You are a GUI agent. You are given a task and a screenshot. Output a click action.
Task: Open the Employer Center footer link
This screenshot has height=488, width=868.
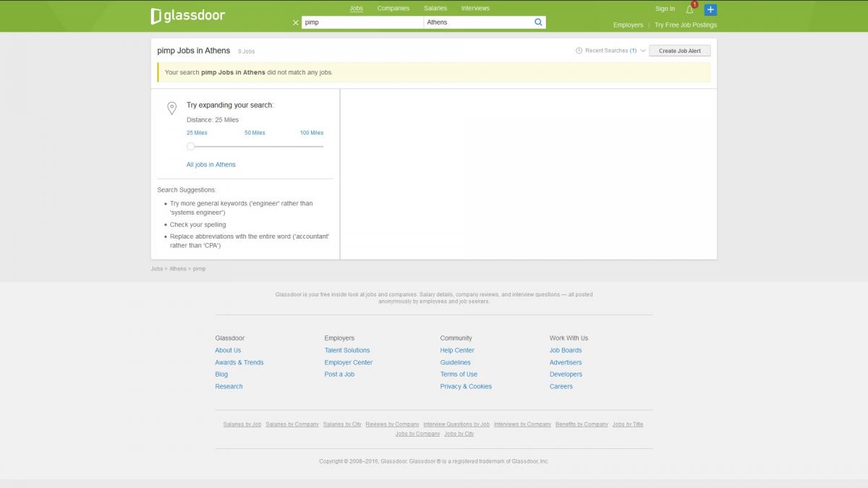coord(349,363)
